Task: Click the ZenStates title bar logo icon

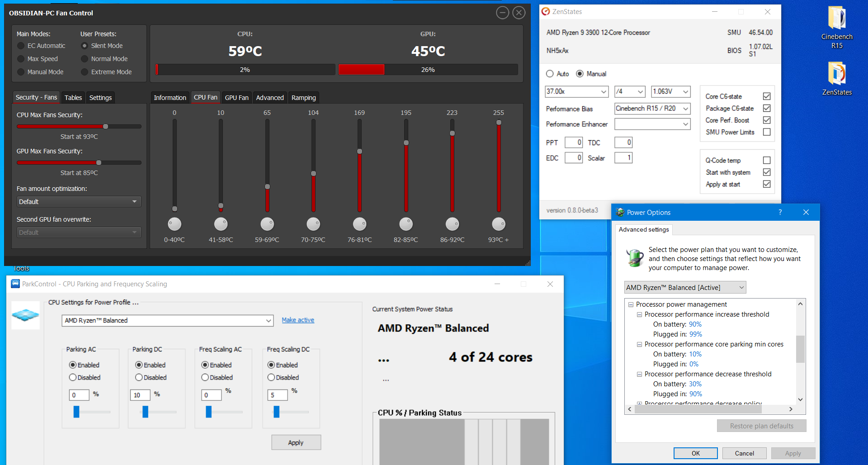Action: pyautogui.click(x=546, y=12)
